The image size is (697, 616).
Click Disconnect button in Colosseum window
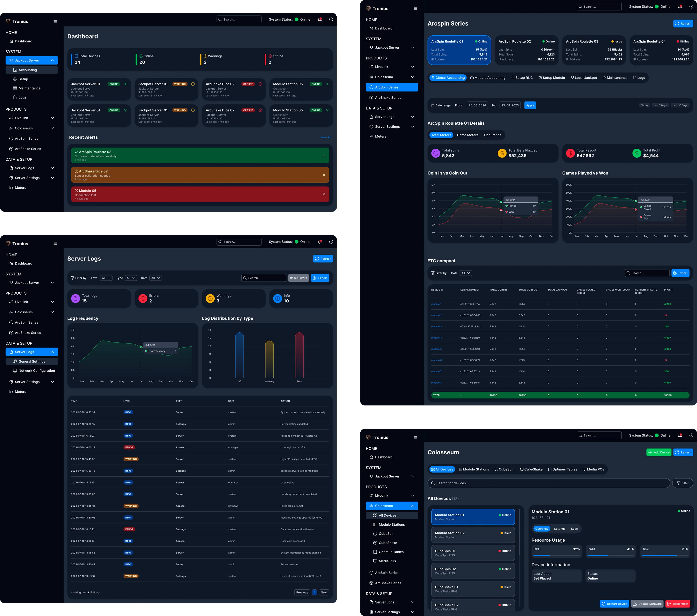678,604
